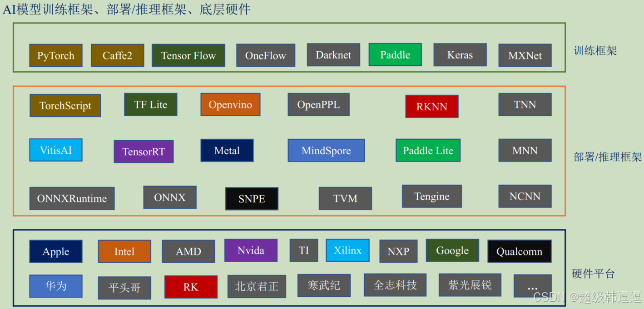Viewport: 644px width, 309px height.
Task: Select the TF Lite box
Action: pyautogui.click(x=151, y=104)
